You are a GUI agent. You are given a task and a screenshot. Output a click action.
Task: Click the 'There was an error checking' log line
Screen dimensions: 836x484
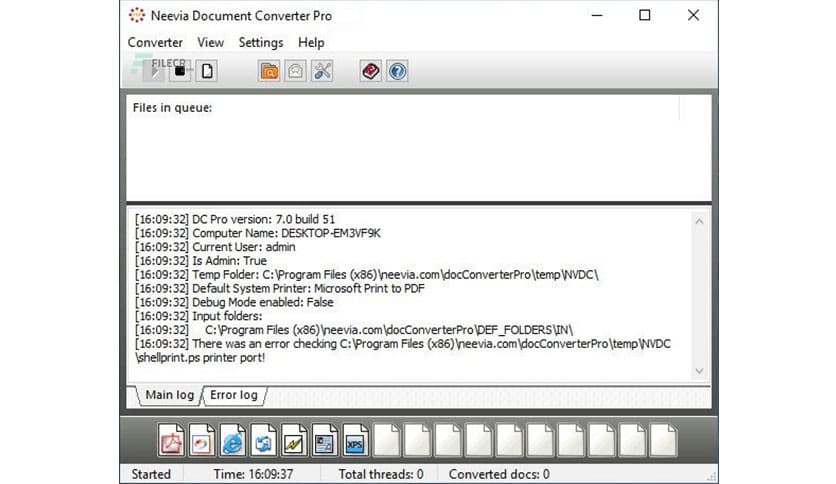click(x=403, y=350)
